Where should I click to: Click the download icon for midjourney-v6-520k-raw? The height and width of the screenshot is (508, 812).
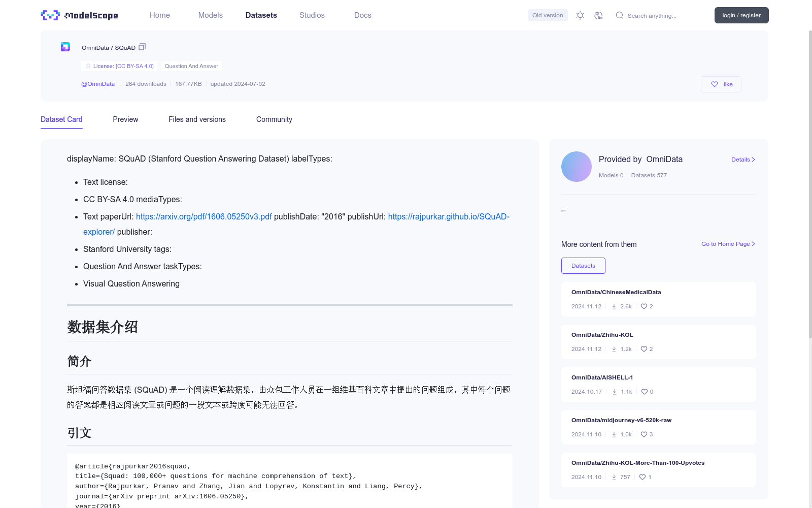click(614, 434)
